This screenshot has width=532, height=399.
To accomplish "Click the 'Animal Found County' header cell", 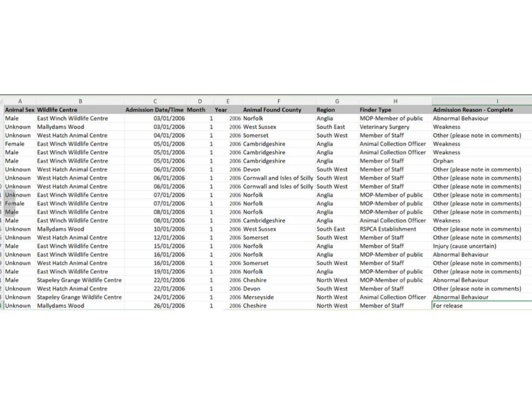I will click(x=279, y=110).
